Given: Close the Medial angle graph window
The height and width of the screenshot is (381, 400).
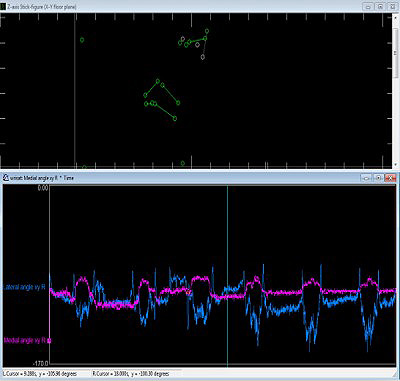Looking at the screenshot, I should click(390, 178).
